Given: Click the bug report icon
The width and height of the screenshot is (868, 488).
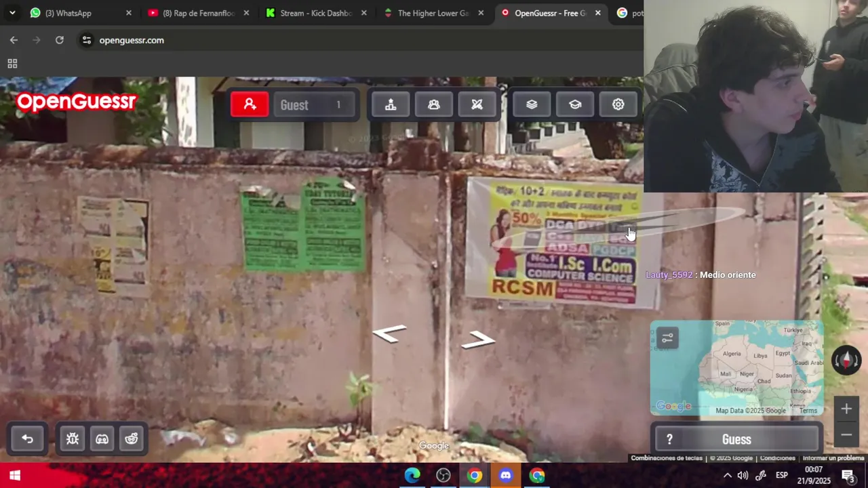Looking at the screenshot, I should 73,439.
